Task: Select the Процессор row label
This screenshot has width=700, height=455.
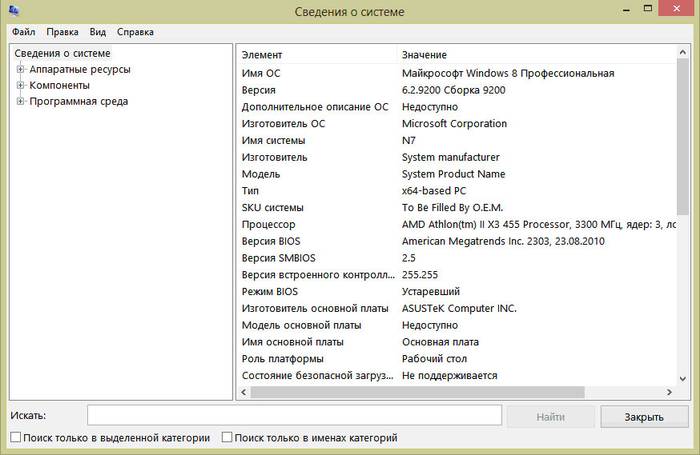Action: 268,225
